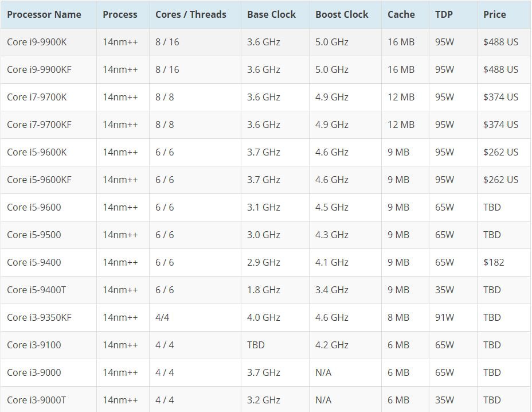532x412 pixels.
Task: Click the 91W TDP value
Action: click(444, 317)
